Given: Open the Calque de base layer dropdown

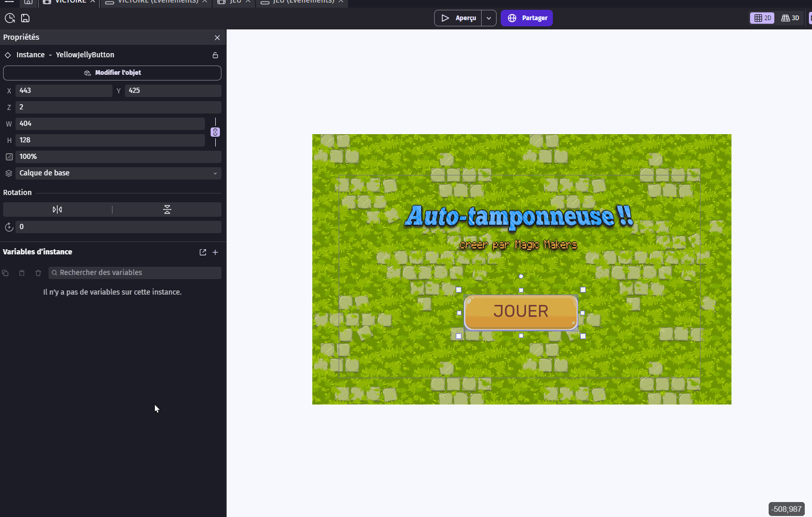Looking at the screenshot, I should tap(118, 173).
